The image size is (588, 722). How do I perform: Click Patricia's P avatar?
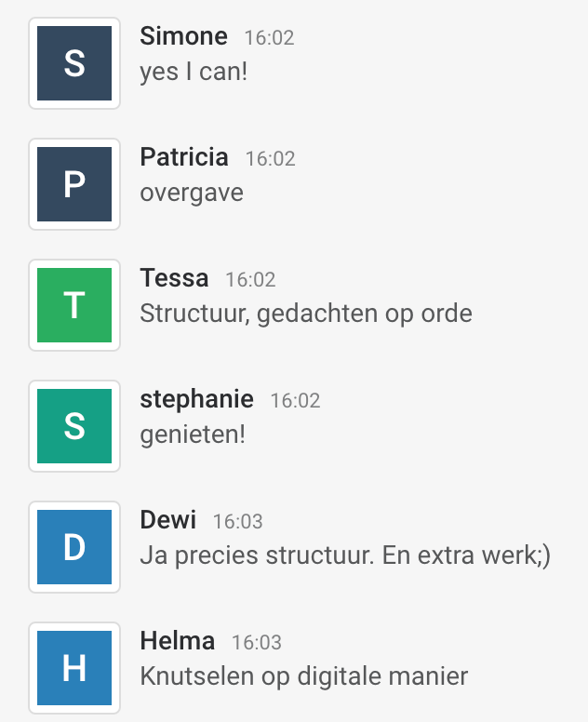[74, 184]
